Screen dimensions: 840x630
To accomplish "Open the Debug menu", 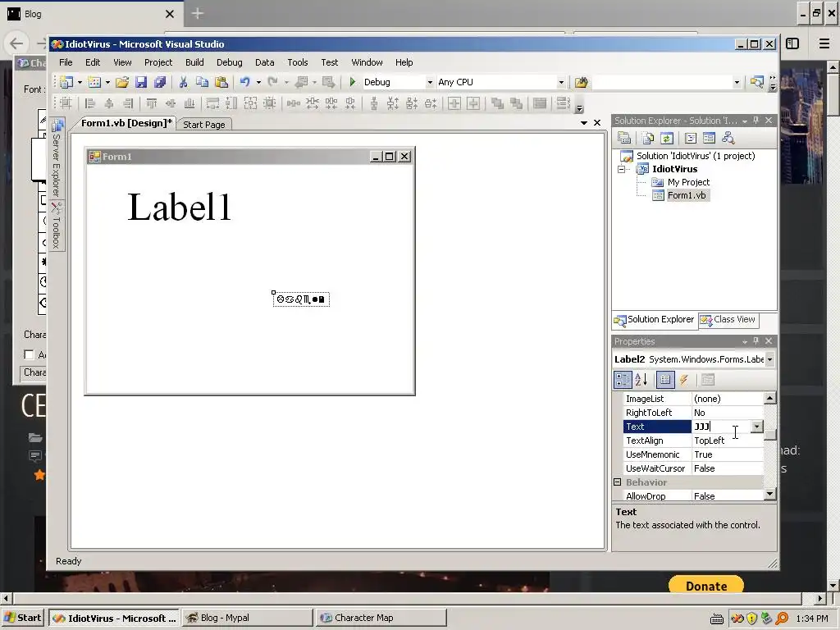I will [x=230, y=62].
